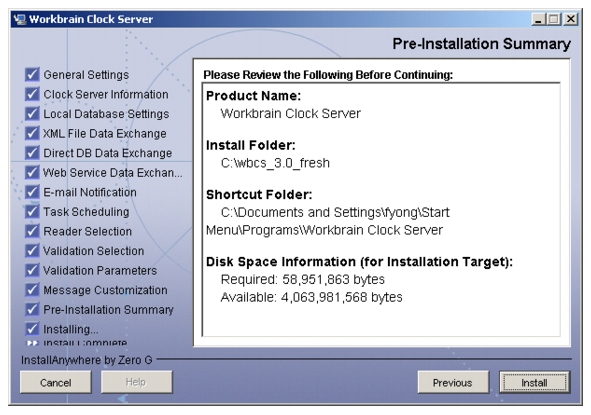Select the Web Service Data Exchan... label
Viewport: 591px width, 415px height.
pyautogui.click(x=113, y=173)
